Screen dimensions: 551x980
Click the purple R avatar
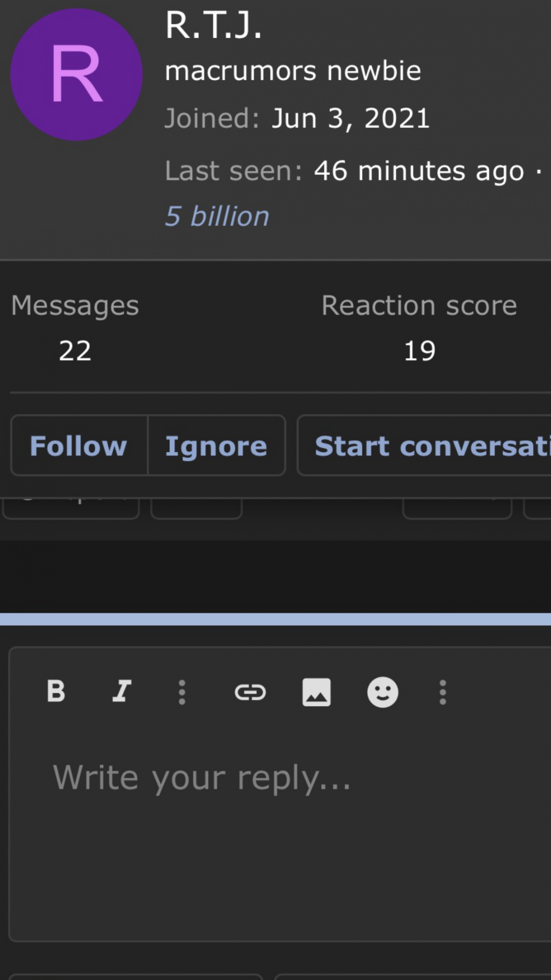pyautogui.click(x=76, y=74)
